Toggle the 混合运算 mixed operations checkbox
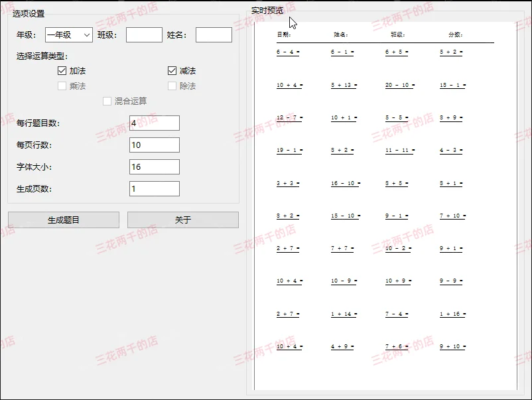The width and height of the screenshot is (532, 400). [107, 101]
